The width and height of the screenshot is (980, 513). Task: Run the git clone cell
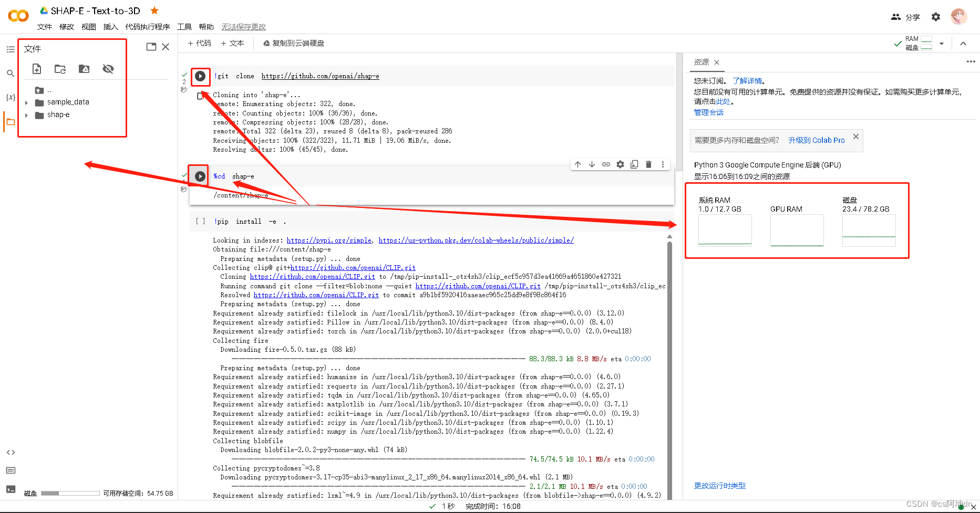tap(200, 76)
